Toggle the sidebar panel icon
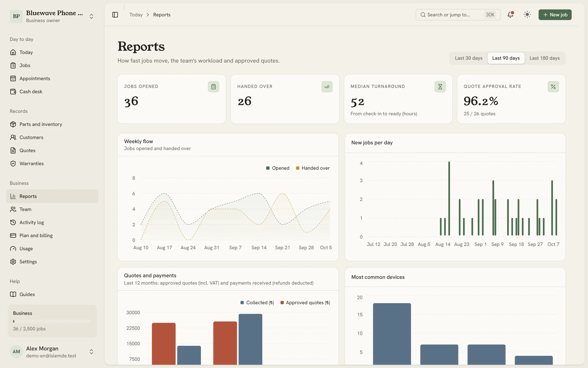This screenshot has width=588, height=368. (x=115, y=15)
